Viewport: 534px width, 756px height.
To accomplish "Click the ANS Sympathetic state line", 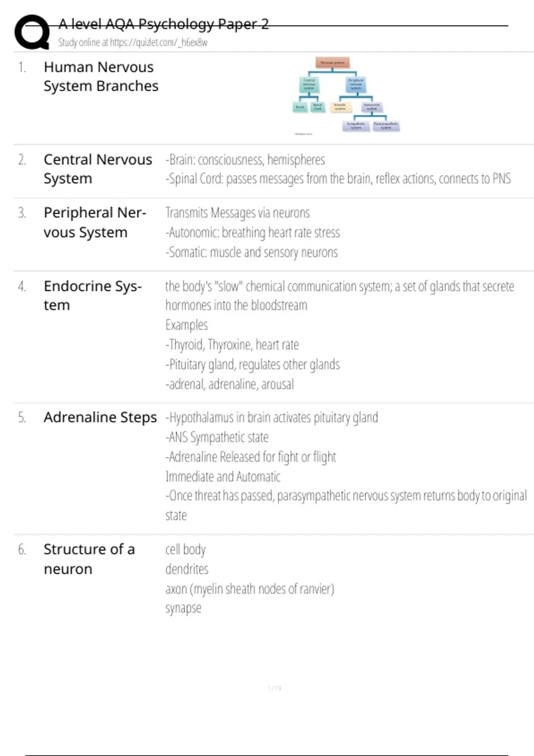I will (217, 437).
